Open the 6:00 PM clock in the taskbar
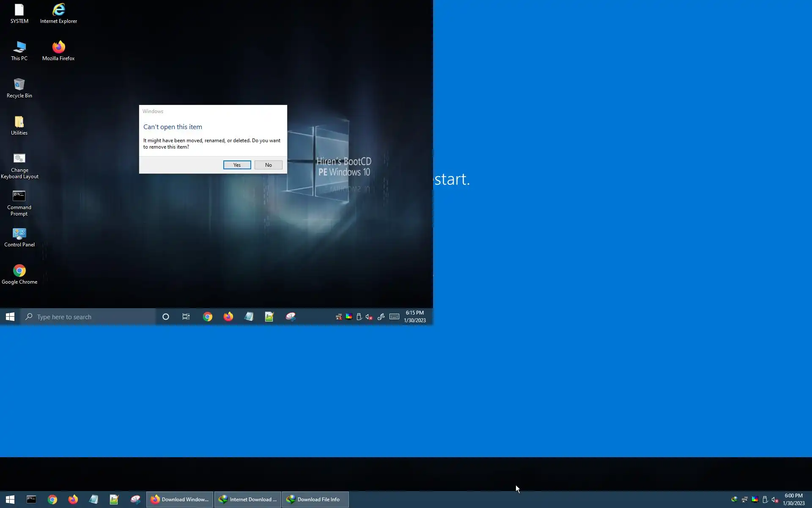The image size is (812, 508). tap(793, 500)
